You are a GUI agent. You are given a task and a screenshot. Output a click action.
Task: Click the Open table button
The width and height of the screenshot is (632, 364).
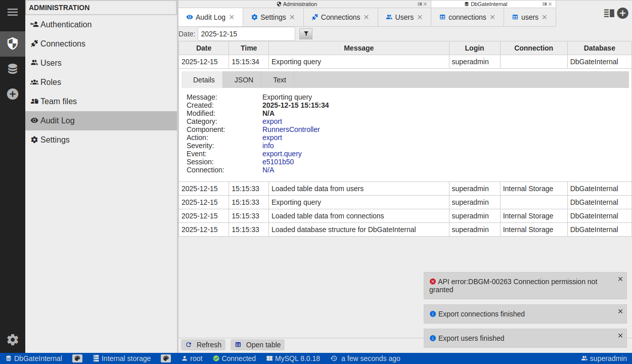click(258, 345)
